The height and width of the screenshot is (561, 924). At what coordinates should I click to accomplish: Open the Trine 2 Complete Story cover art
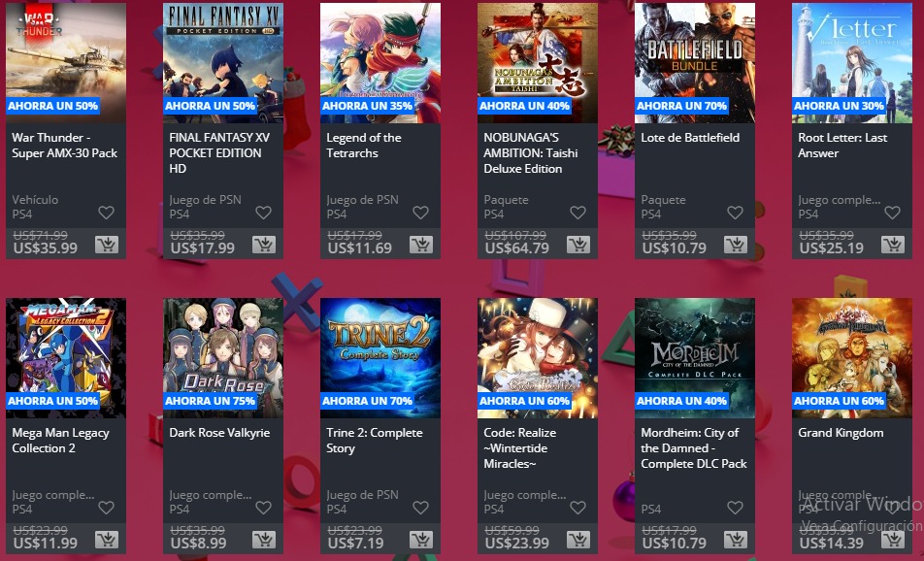380,358
